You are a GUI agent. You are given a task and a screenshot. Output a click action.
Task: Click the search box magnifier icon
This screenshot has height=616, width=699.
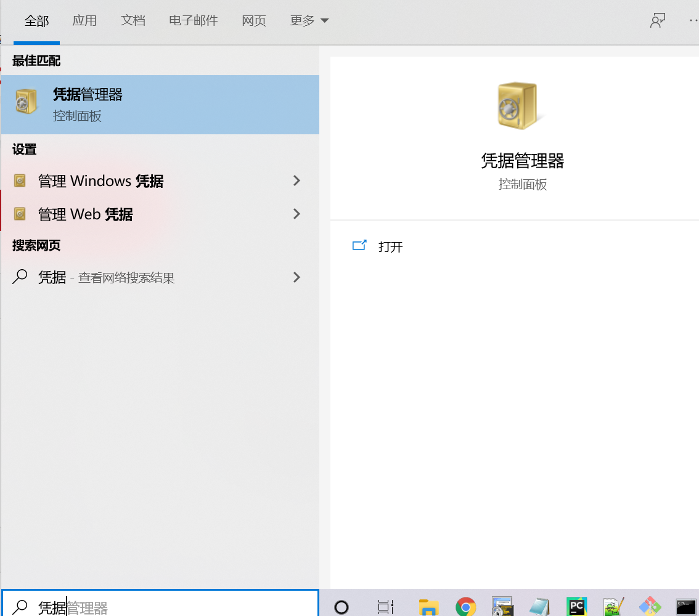20,607
